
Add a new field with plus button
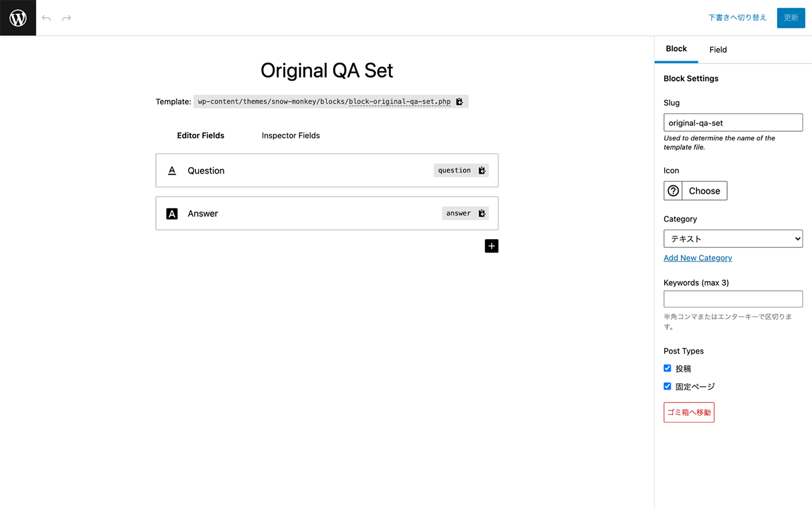[491, 246]
